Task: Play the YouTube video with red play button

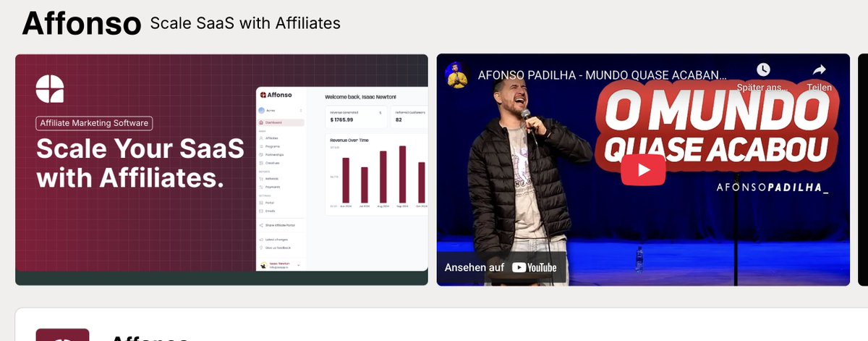Action: [x=643, y=169]
